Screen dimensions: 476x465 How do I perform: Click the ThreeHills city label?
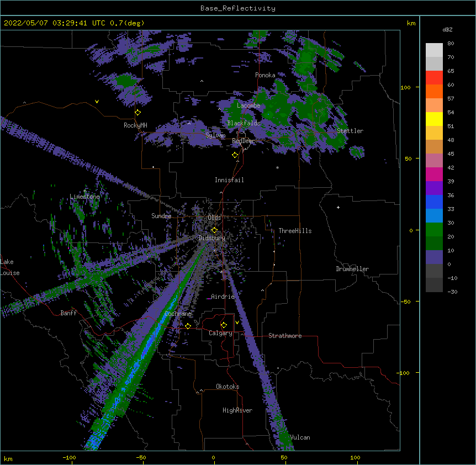click(x=295, y=231)
